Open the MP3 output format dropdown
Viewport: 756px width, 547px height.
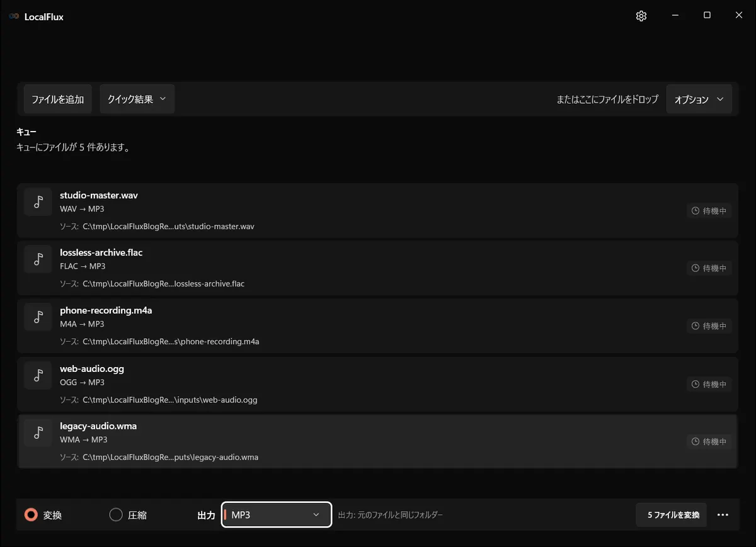point(277,515)
